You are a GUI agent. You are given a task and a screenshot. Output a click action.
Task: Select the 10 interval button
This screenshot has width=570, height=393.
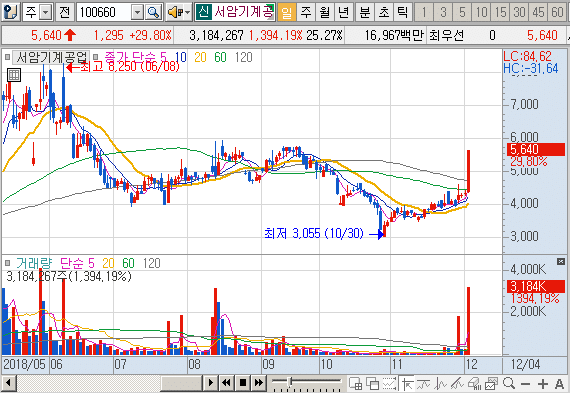tap(481, 12)
